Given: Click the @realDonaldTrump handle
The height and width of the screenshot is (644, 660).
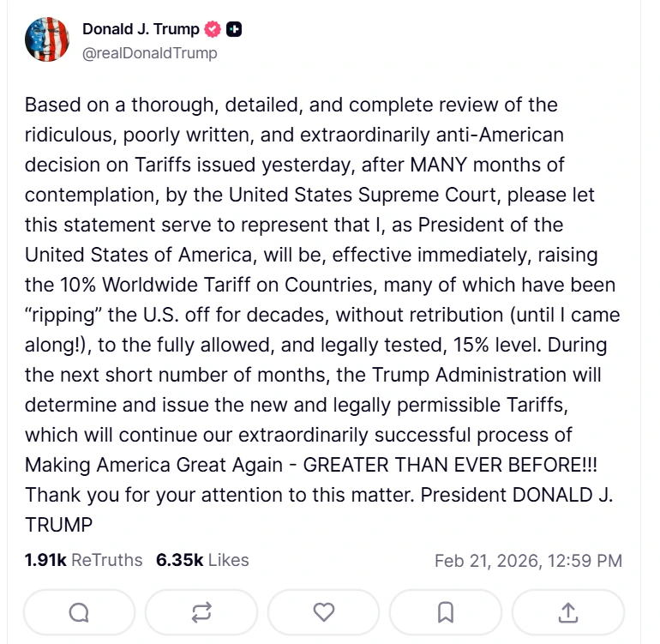Looking at the screenshot, I should (150, 53).
